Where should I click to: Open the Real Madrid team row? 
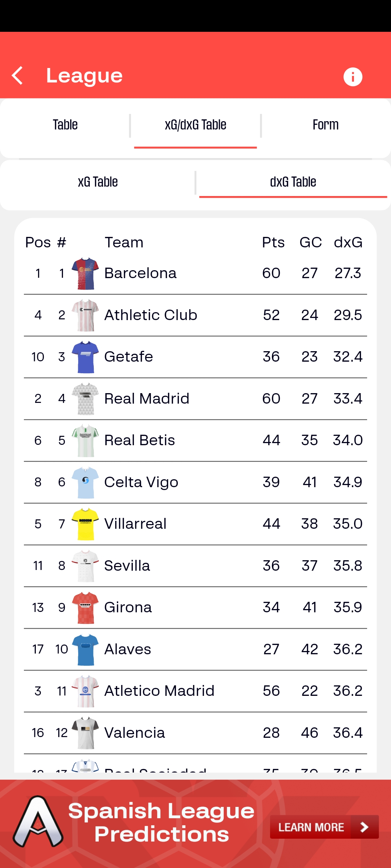pyautogui.click(x=147, y=399)
